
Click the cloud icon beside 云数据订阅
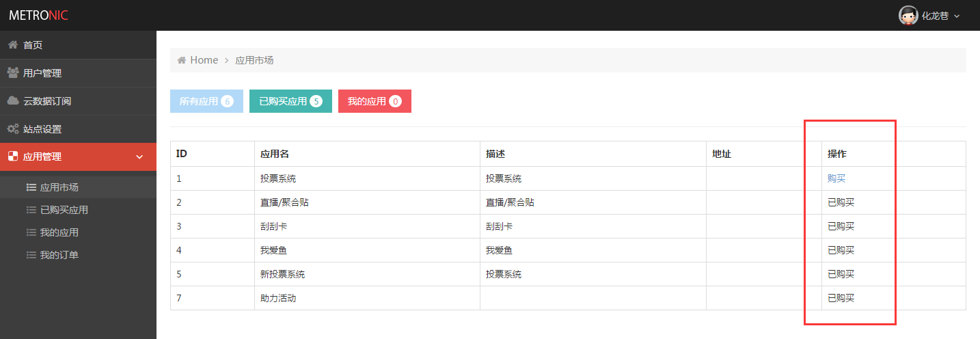12,100
